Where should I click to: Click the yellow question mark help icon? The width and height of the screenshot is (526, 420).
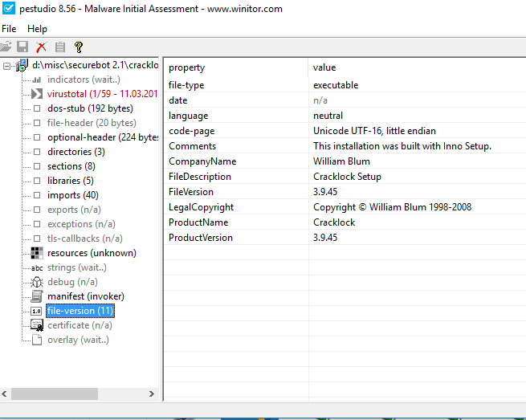[78, 47]
